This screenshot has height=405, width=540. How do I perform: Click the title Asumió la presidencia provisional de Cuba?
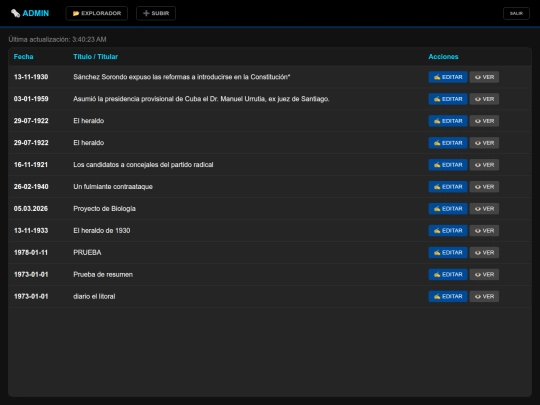[201, 99]
